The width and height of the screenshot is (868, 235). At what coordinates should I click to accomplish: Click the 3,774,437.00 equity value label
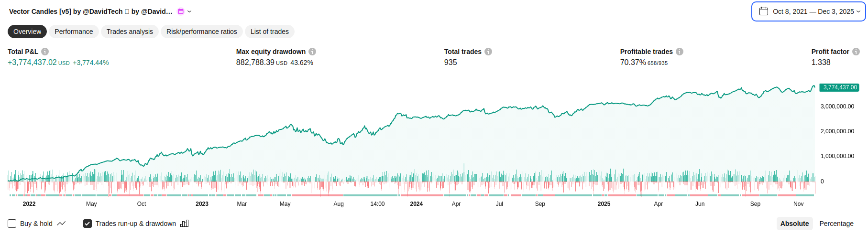click(840, 87)
